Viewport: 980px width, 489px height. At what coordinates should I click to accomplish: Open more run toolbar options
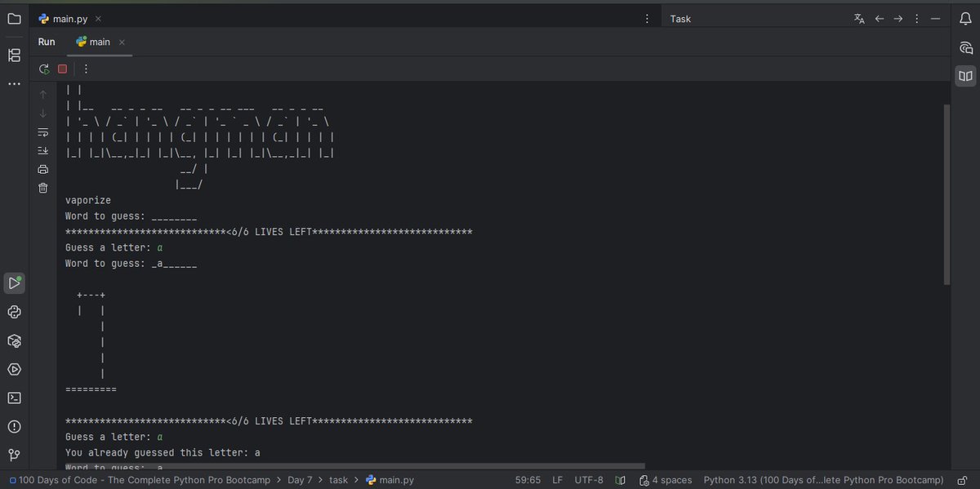pos(86,69)
